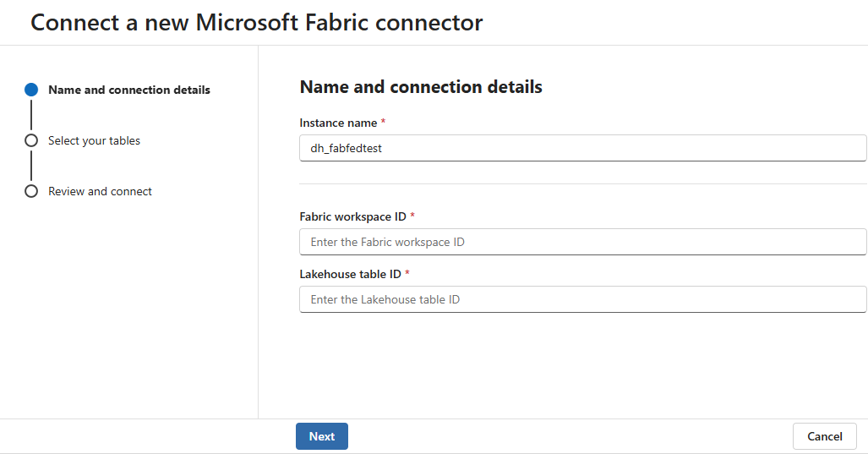This screenshot has height=454, width=868.
Task: Click the circle beside 'Select your tables'
Action: tap(31, 140)
